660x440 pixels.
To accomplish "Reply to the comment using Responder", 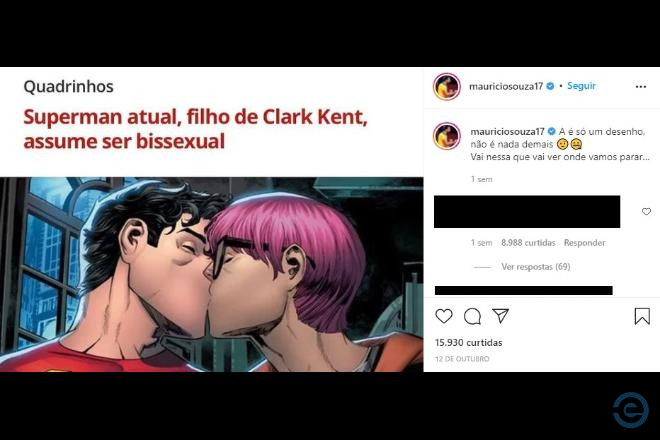I will (584, 243).
